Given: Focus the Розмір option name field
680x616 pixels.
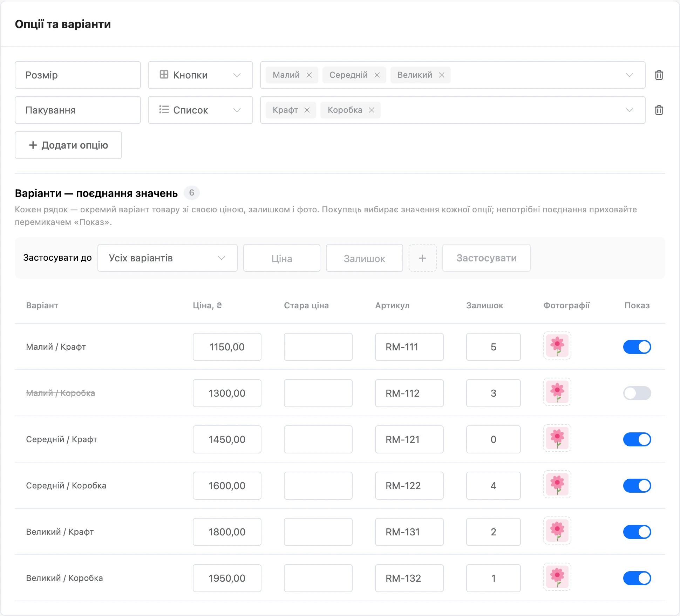Looking at the screenshot, I should [x=78, y=75].
